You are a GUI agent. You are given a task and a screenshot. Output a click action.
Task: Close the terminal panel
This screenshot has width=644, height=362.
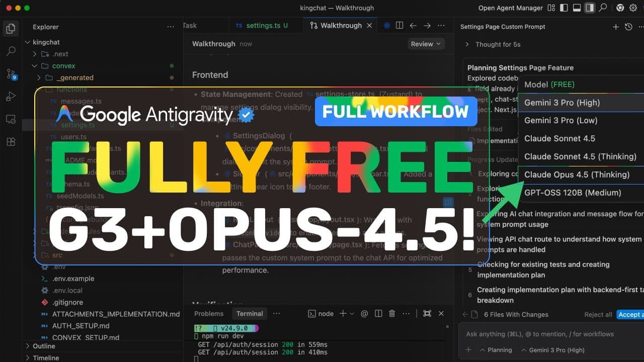[x=441, y=314]
